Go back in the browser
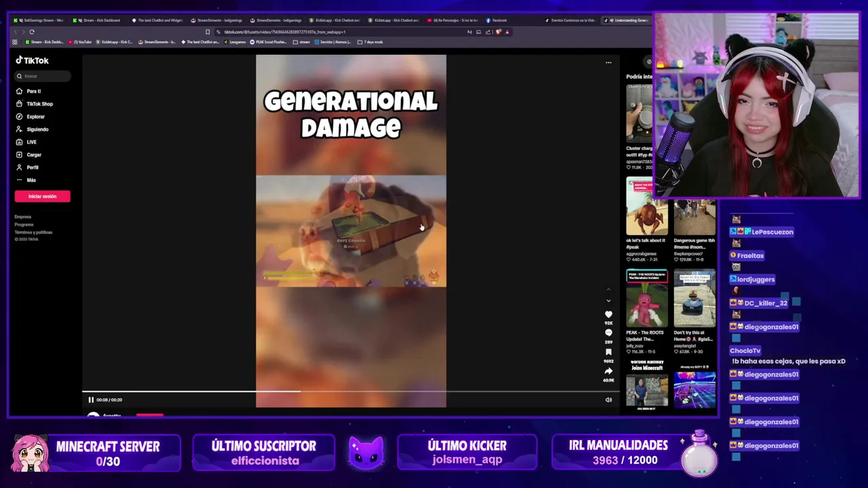This screenshot has height=488, width=868. [15, 32]
